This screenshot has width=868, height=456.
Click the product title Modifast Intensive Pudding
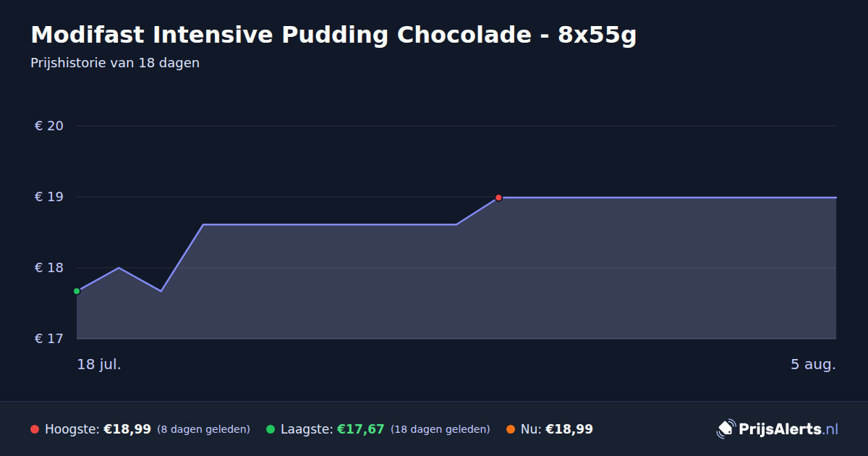(333, 35)
